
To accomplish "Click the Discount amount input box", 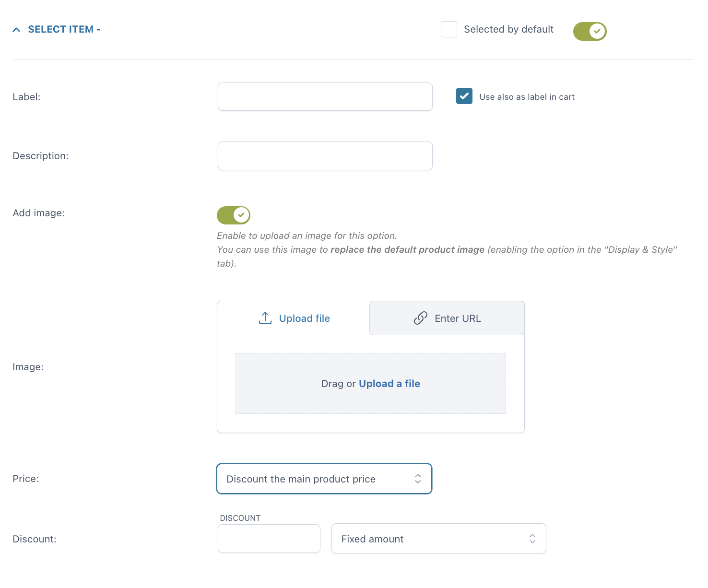I will 269,539.
